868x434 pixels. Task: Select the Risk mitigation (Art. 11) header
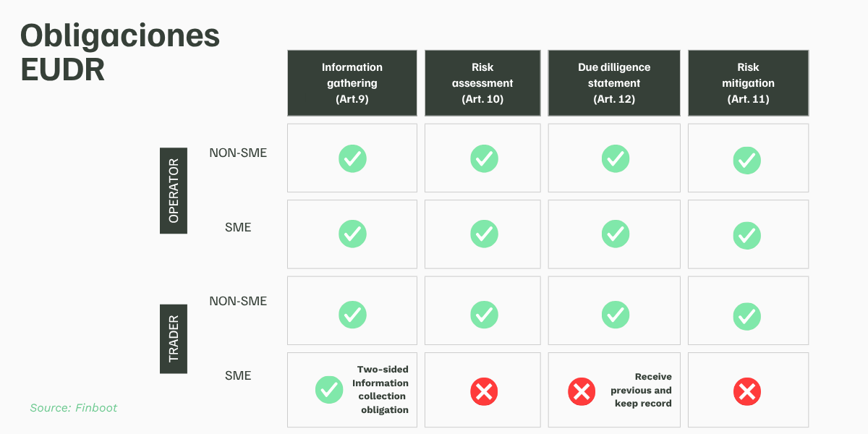(749, 83)
